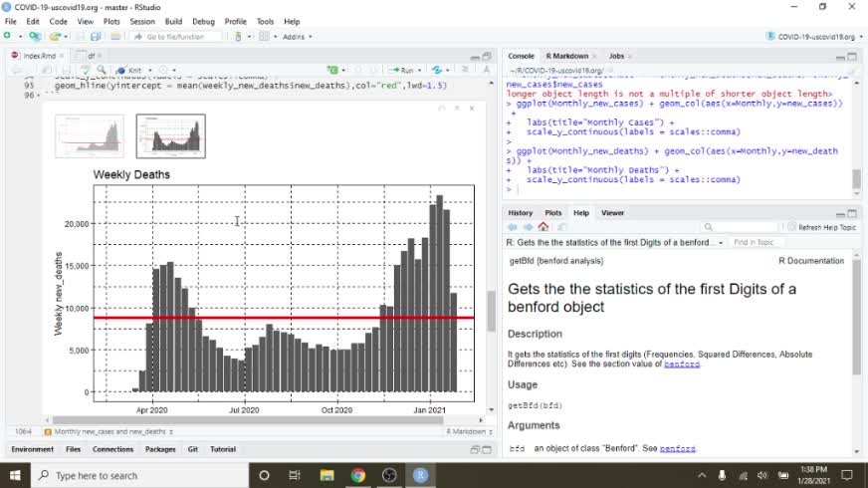Open the Plots menu
The width and height of the screenshot is (868, 488).
[111, 22]
